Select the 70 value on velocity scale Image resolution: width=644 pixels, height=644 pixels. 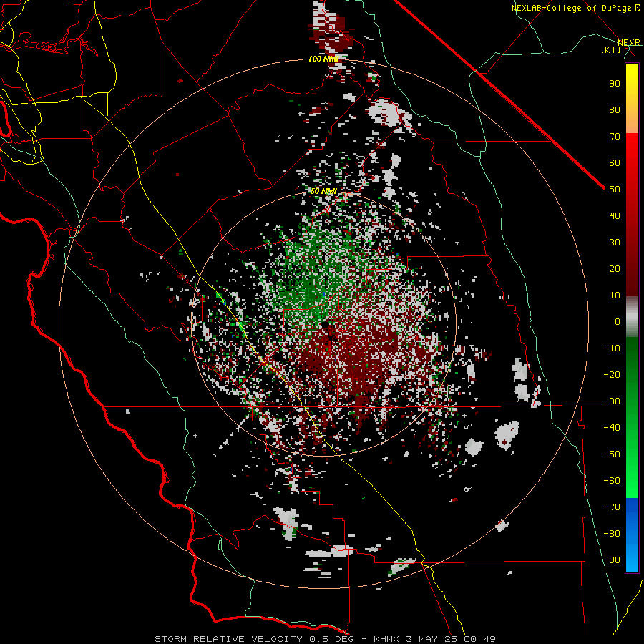(x=615, y=137)
